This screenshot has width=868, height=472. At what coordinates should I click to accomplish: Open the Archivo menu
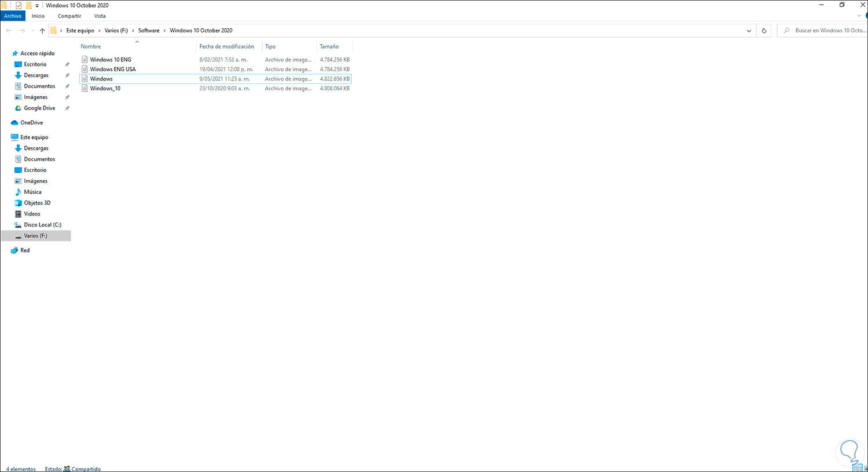tap(13, 16)
